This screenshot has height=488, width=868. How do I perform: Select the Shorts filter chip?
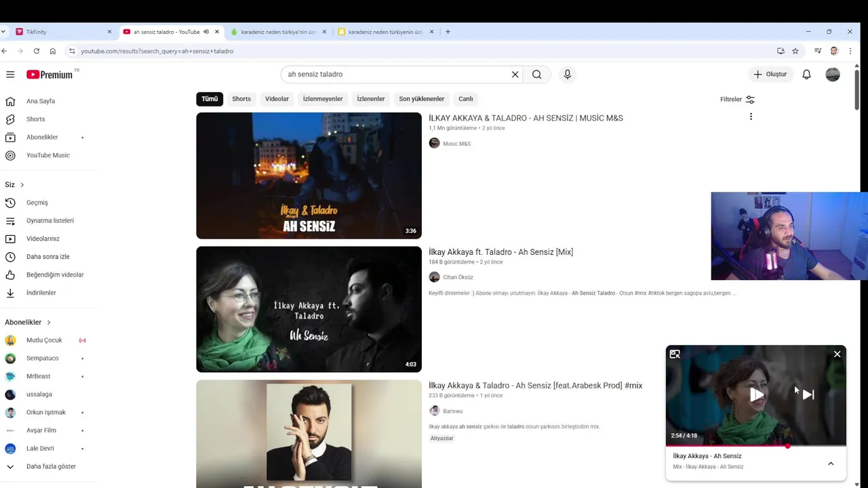[241, 99]
